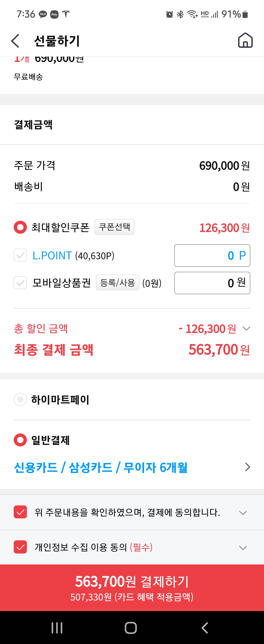Expand the 총 할인 금액 details
Image resolution: width=264 pixels, height=644 pixels.
(246, 329)
